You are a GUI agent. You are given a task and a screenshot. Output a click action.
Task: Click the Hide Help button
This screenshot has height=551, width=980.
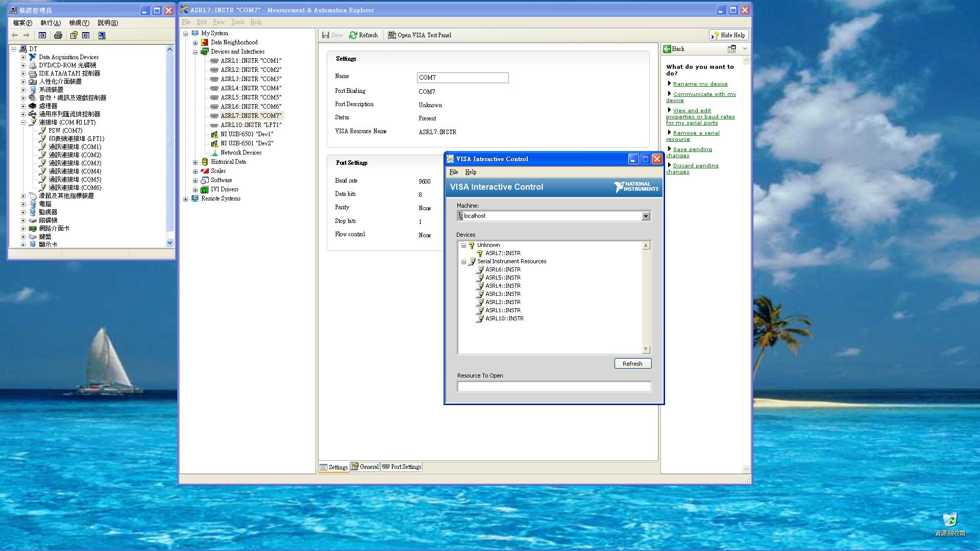(x=728, y=35)
